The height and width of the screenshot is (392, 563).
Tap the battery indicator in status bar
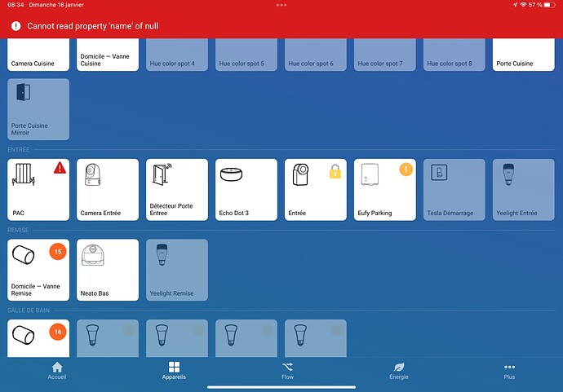point(549,5)
